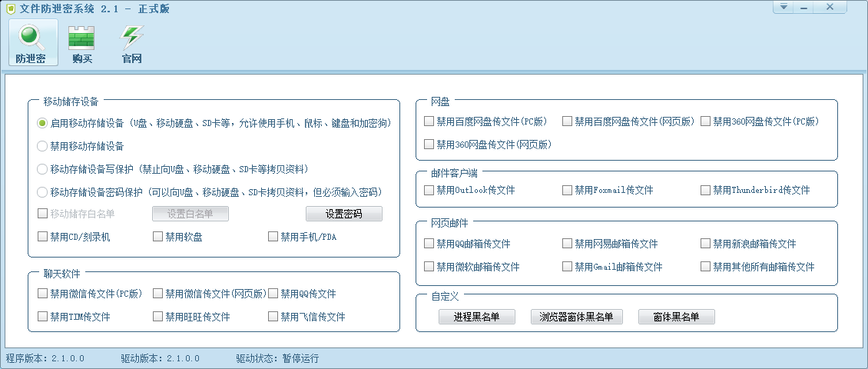Open the 窗体黑名单 button
Screen dimensions: 868x369
[676, 317]
